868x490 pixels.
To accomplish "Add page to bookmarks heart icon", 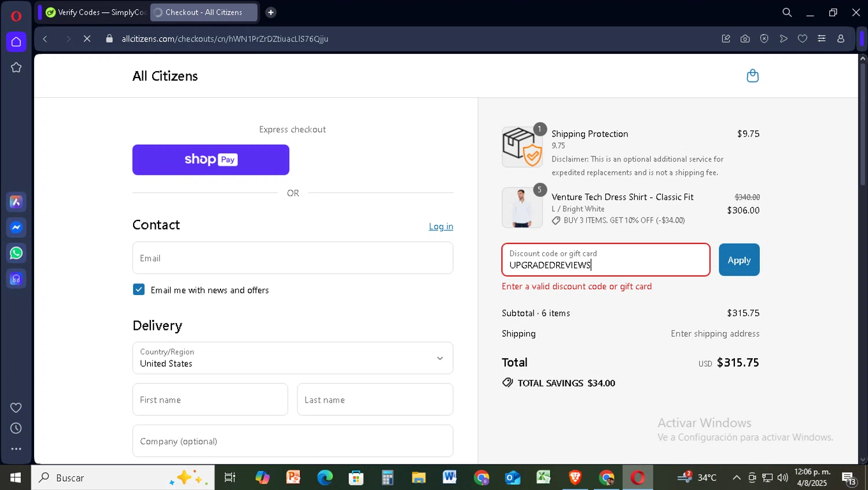I will (x=803, y=39).
